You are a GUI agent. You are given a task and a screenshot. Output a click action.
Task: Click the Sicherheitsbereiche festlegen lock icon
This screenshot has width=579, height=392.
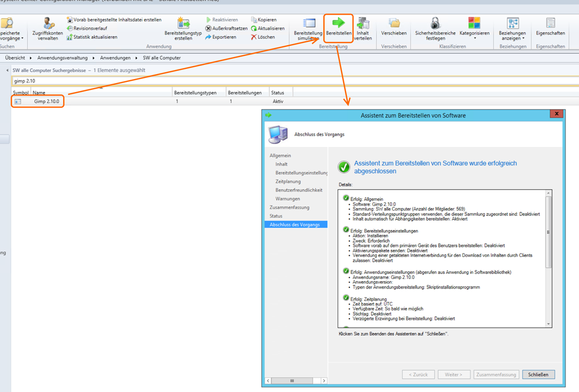pyautogui.click(x=435, y=23)
